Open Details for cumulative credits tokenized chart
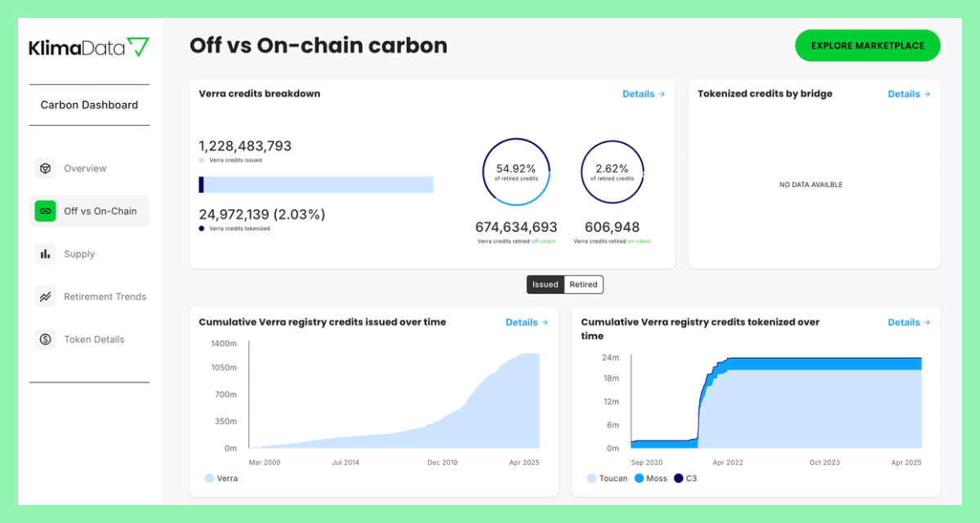Viewport: 980px width, 523px height. point(909,322)
